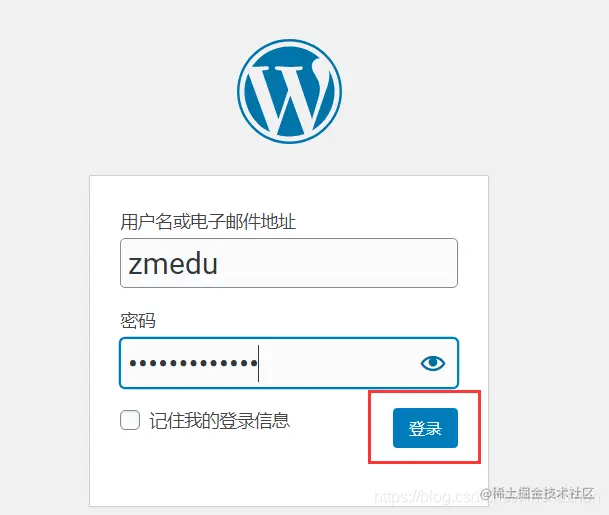Image resolution: width=609 pixels, height=515 pixels.
Task: Click the WordPress logo above the form
Action: click(x=289, y=91)
